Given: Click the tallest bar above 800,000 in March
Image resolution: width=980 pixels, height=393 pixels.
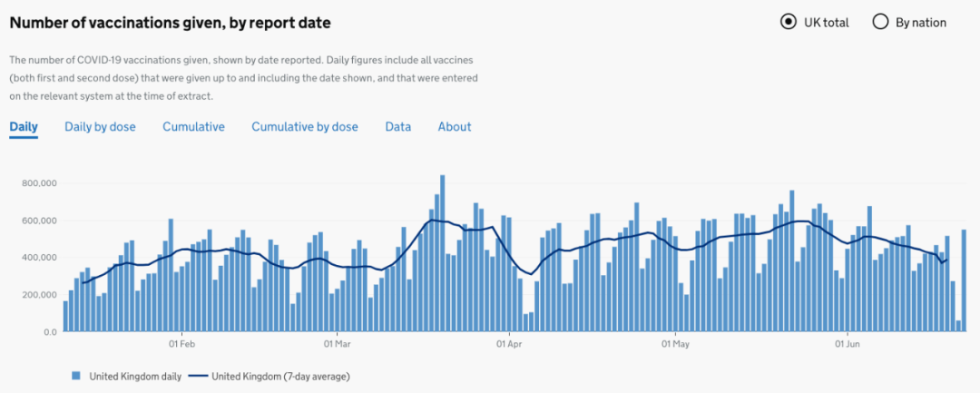Looking at the screenshot, I should point(443,253).
